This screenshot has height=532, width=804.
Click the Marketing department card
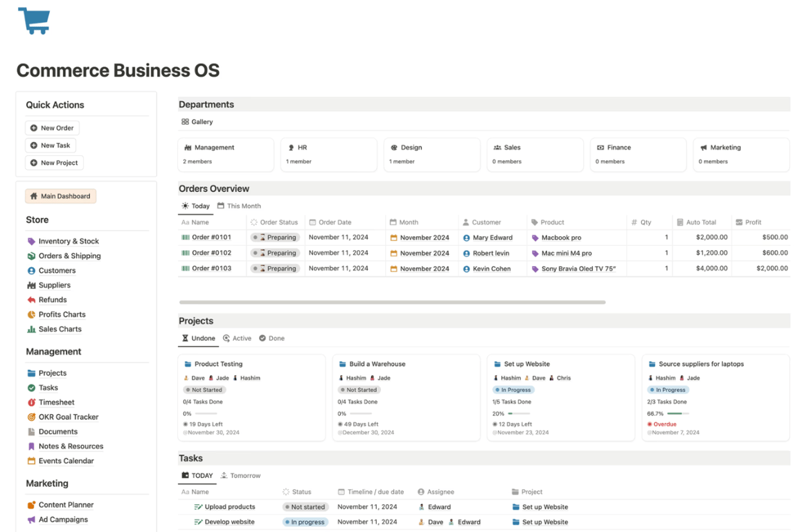pyautogui.click(x=742, y=154)
